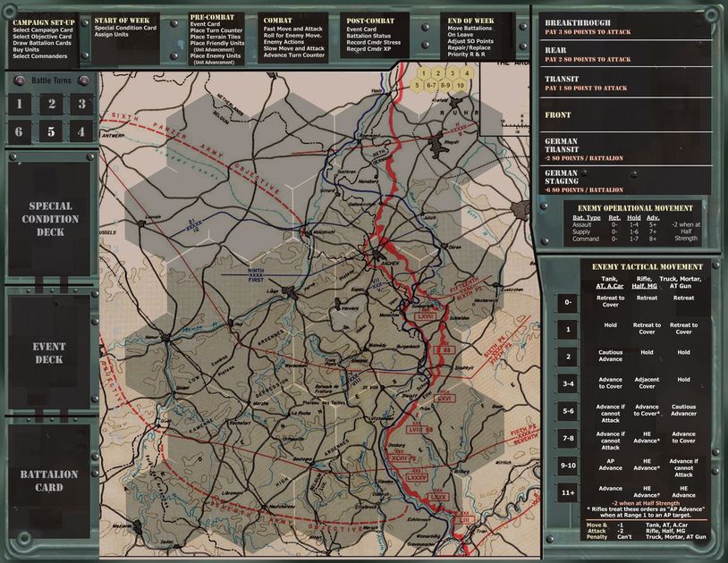This screenshot has height=563, width=728.
Task: Select hex numbered 1 on map
Action: (x=423, y=73)
